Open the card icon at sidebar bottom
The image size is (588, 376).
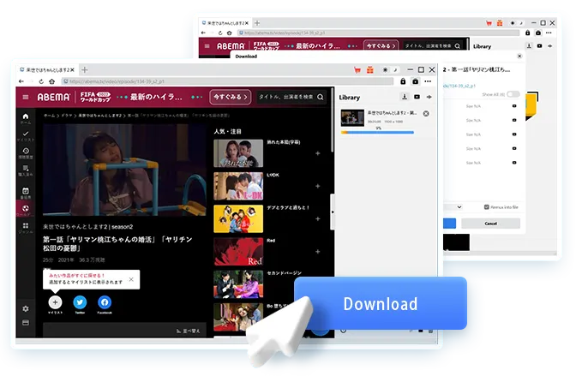pyautogui.click(x=26, y=323)
